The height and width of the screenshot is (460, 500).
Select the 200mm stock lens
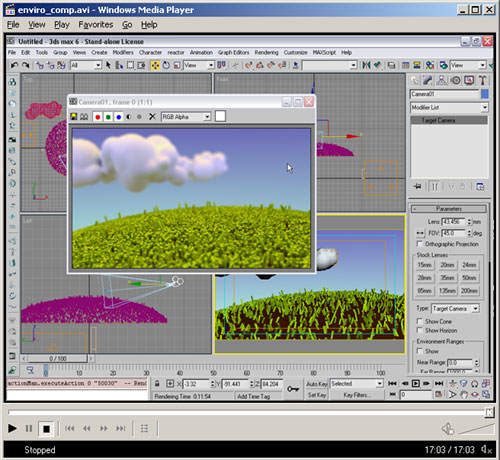469,291
